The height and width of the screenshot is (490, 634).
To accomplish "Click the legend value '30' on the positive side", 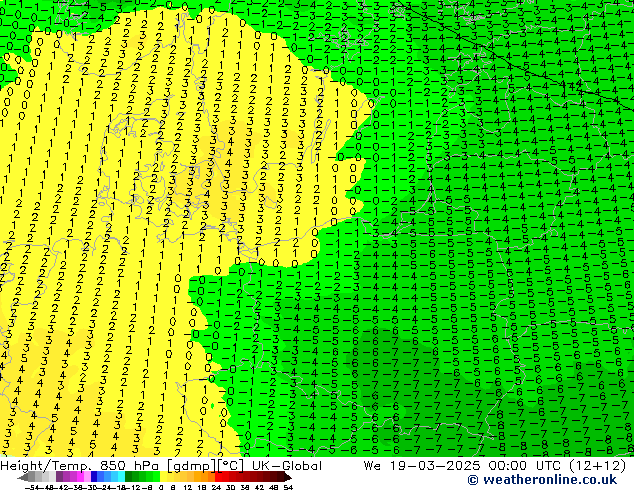I will point(230,488).
